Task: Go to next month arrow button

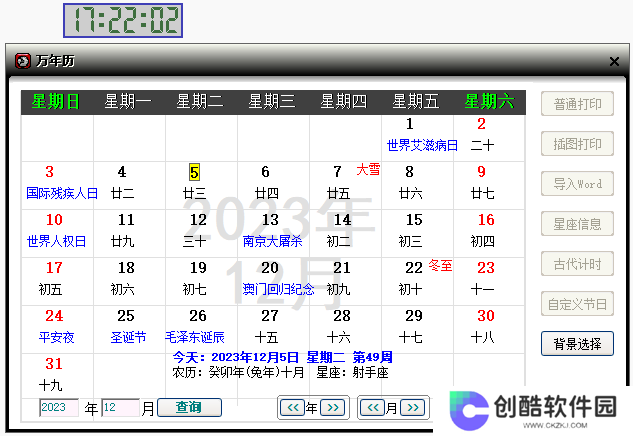Action: pos(413,408)
